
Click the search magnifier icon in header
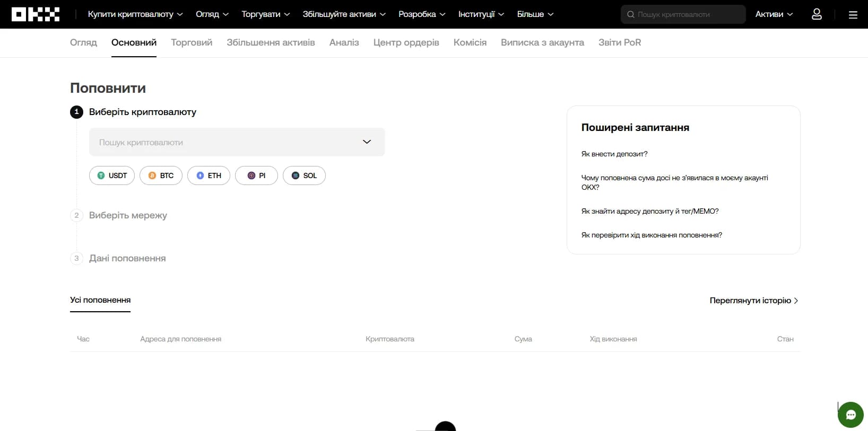(630, 14)
